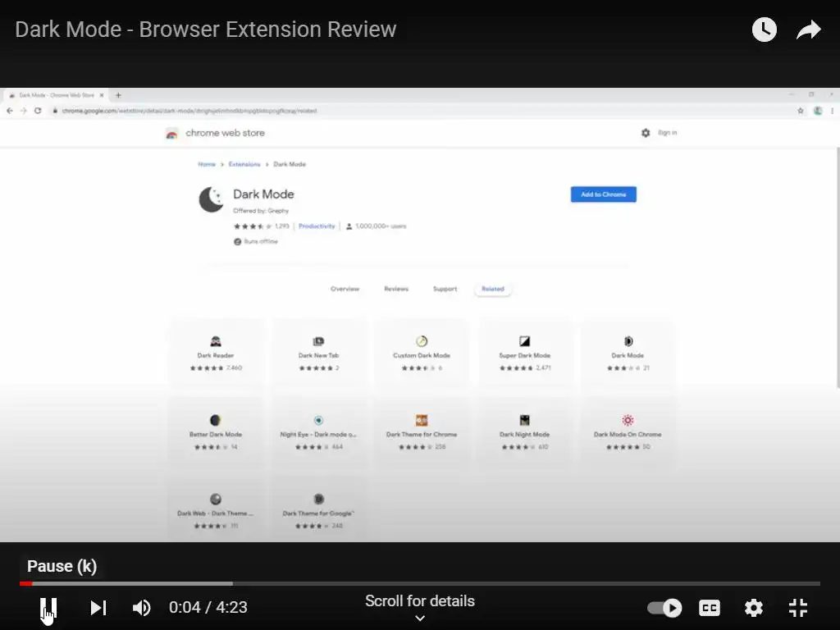Click the bookmark star icon

pos(801,111)
